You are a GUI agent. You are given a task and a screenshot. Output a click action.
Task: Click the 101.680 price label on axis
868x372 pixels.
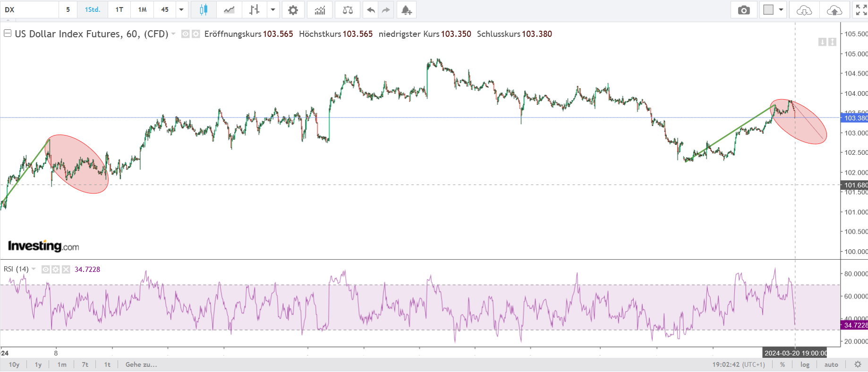855,185
